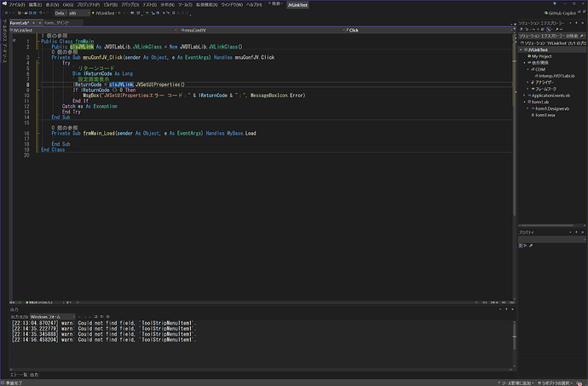Click the undo toolbar icon

(41, 13)
